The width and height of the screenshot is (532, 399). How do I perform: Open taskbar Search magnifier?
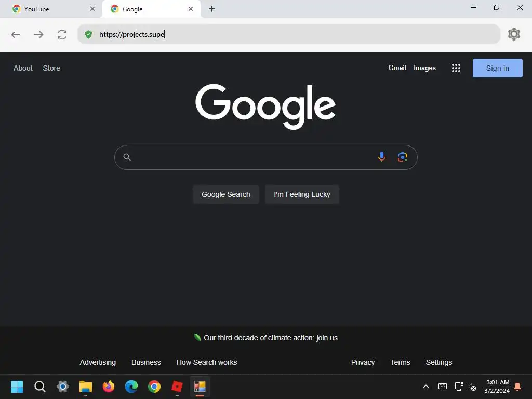pyautogui.click(x=39, y=387)
